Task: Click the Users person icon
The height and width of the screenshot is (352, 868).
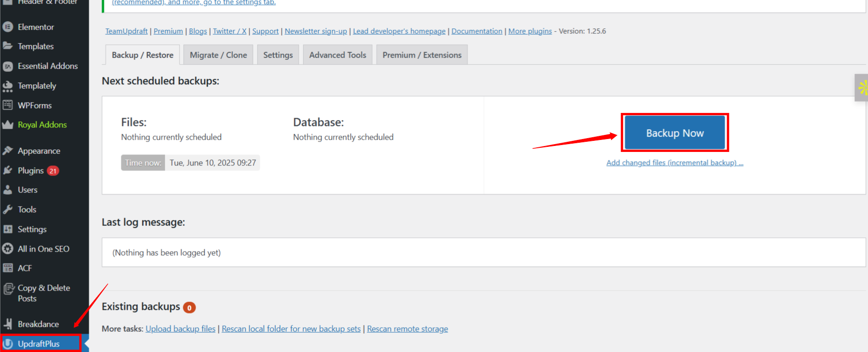Action: [8, 190]
